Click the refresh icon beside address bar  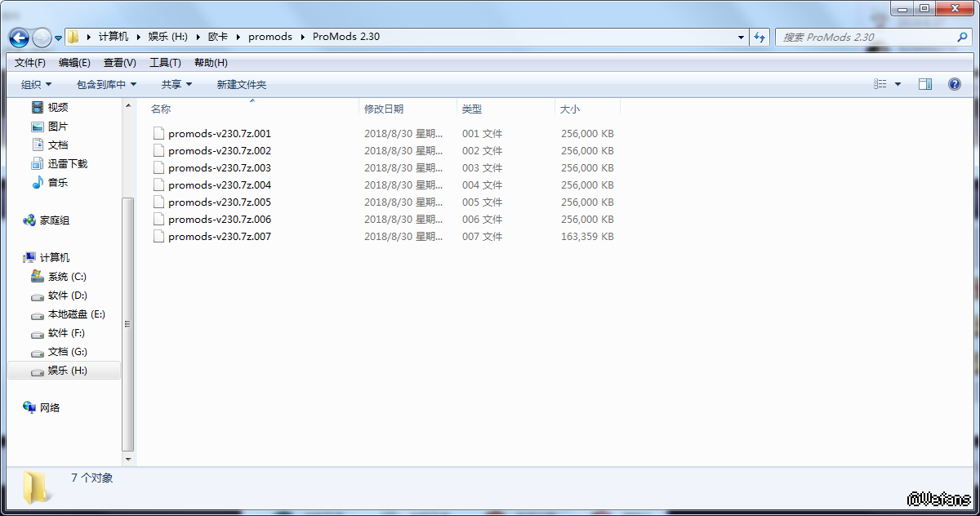coord(760,37)
